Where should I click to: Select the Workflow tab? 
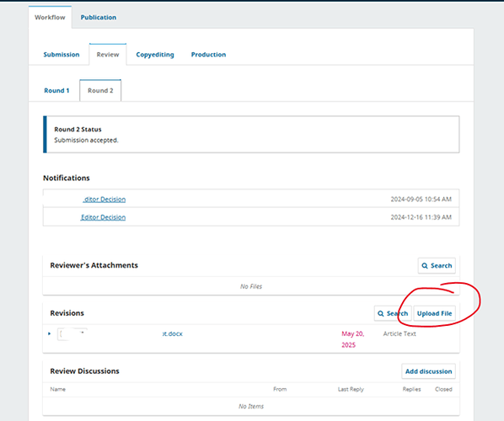pos(50,18)
